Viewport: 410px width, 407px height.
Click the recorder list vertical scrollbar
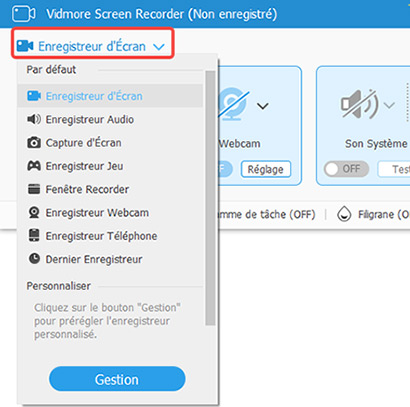click(210, 198)
